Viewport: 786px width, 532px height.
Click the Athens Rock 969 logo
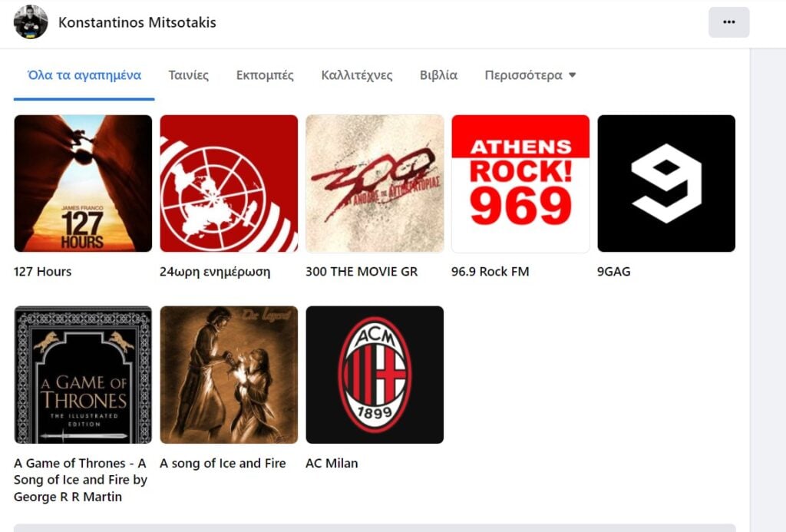click(x=520, y=183)
